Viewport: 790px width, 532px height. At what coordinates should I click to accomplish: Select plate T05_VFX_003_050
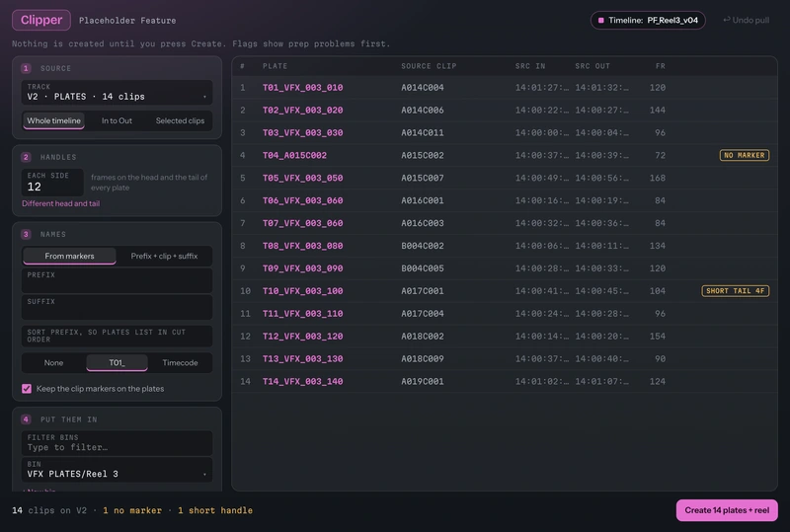coord(302,178)
